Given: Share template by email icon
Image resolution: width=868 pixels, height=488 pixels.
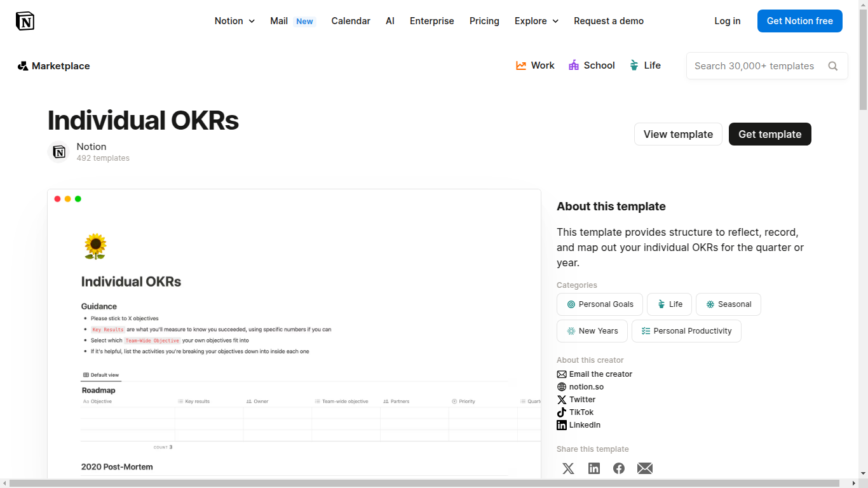Looking at the screenshot, I should pos(645,468).
